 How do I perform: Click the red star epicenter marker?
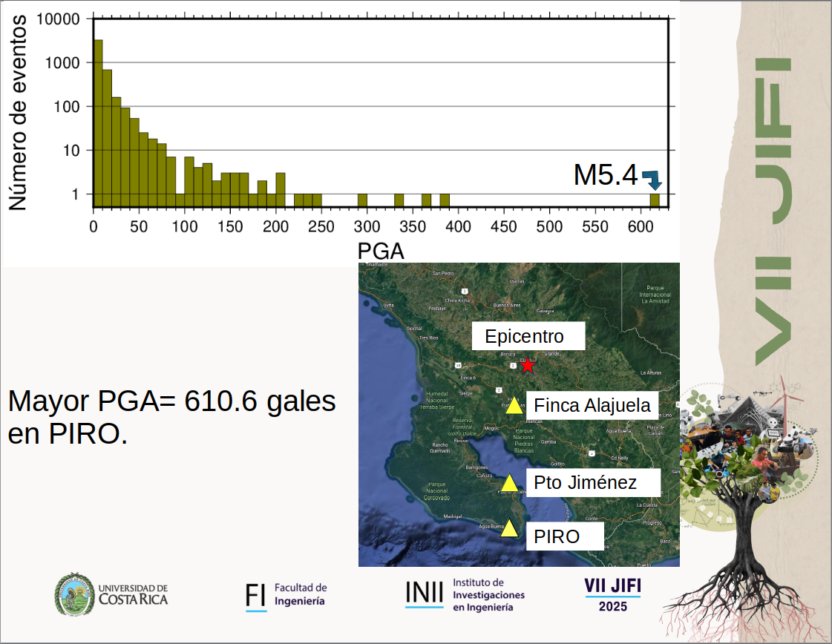click(x=527, y=366)
